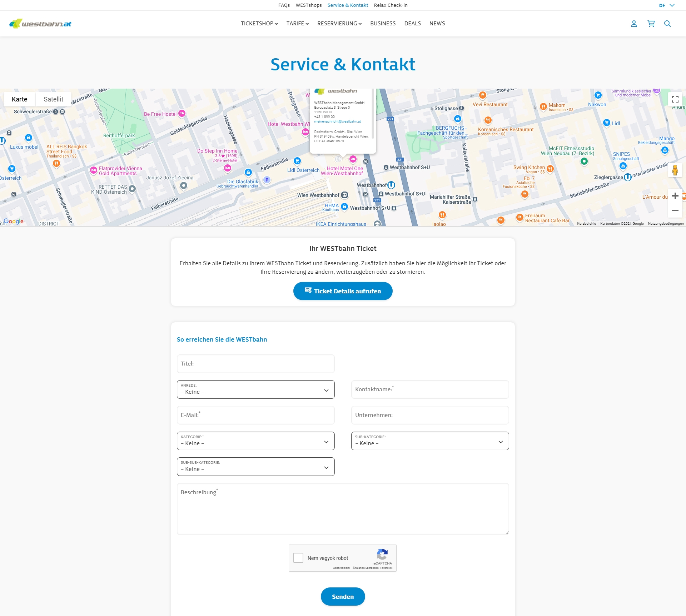Screen dimensions: 686x616
Task: Click the search magnifier icon
Action: [667, 24]
